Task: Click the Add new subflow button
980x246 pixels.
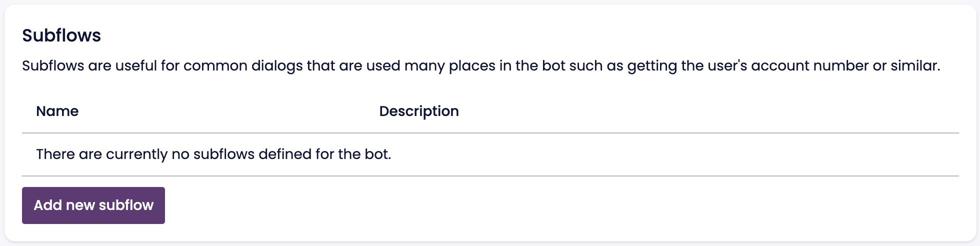Action: [93, 205]
